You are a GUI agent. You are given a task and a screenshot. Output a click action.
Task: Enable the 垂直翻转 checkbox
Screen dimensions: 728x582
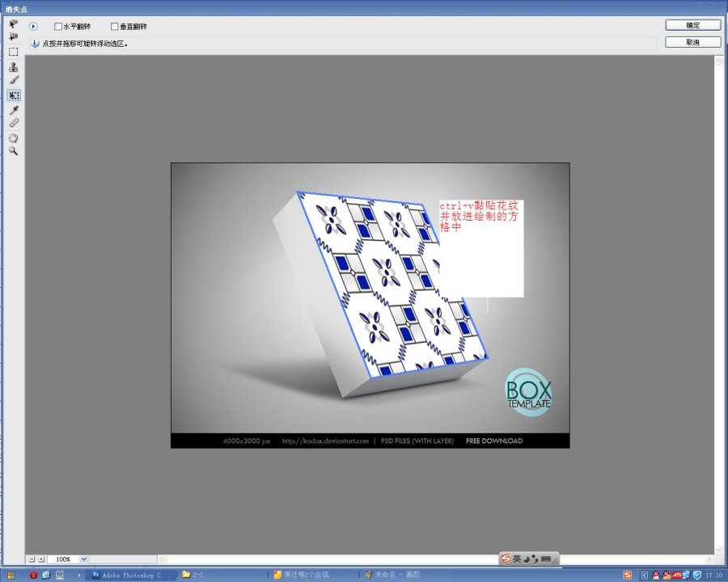pyautogui.click(x=114, y=27)
